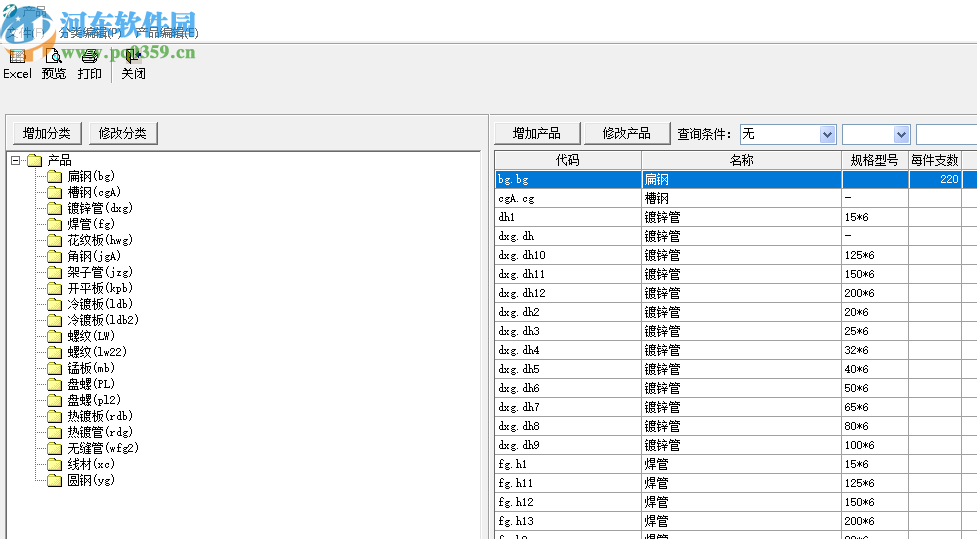
Task: Click the 每件支数 column header
Action: 935,160
